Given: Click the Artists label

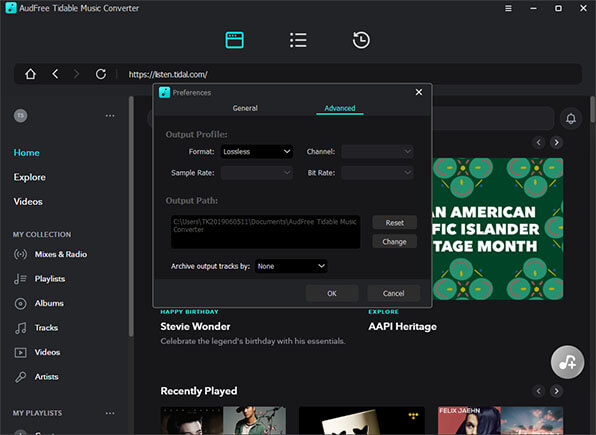Looking at the screenshot, I should (x=46, y=377).
